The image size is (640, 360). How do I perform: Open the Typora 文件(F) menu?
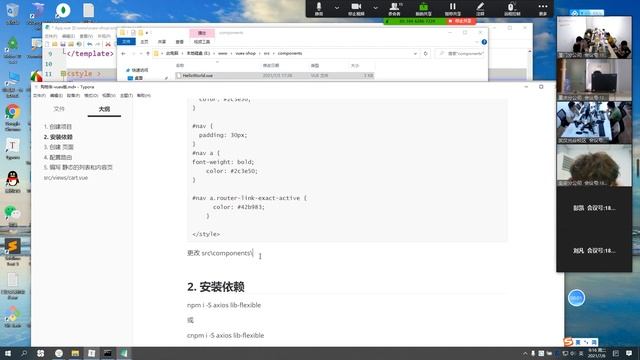[39, 95]
